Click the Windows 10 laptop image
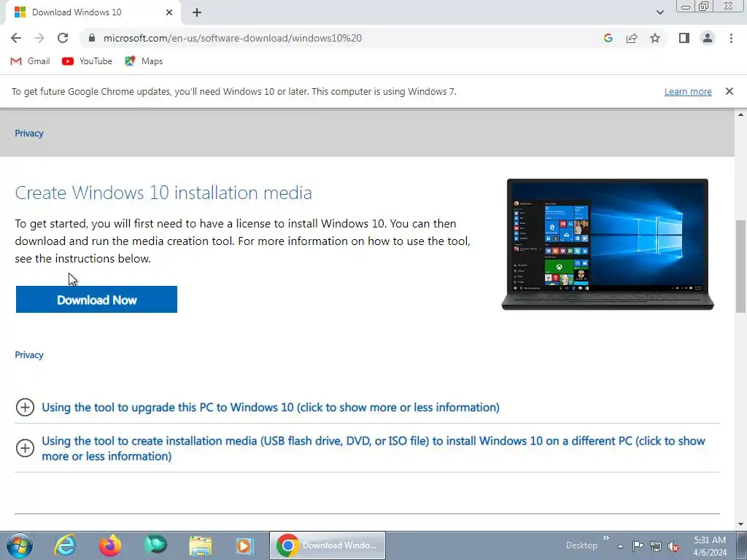747x560 pixels. click(x=608, y=244)
